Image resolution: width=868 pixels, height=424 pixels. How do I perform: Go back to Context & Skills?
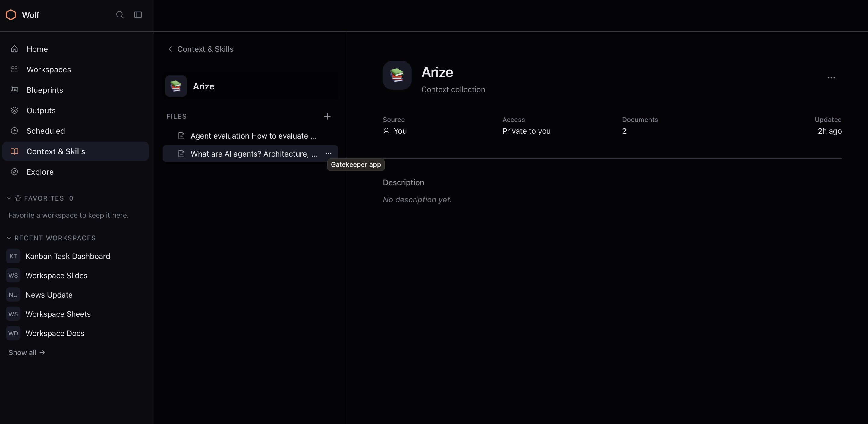[200, 49]
